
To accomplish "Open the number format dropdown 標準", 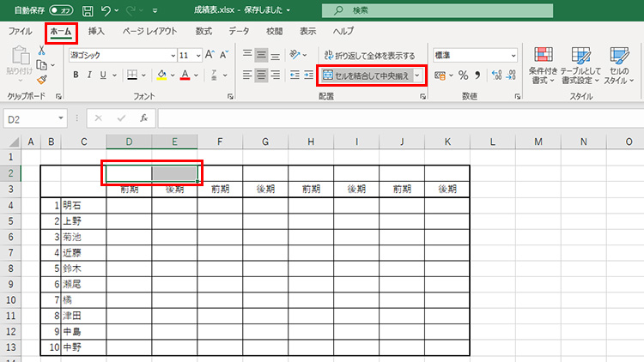I will point(475,55).
